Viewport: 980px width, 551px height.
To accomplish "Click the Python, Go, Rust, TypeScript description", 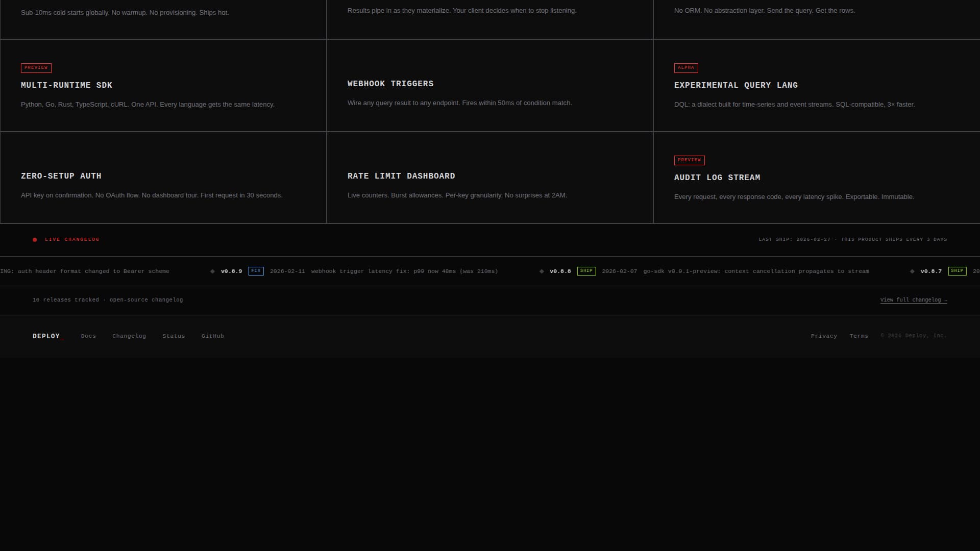I will tap(148, 105).
